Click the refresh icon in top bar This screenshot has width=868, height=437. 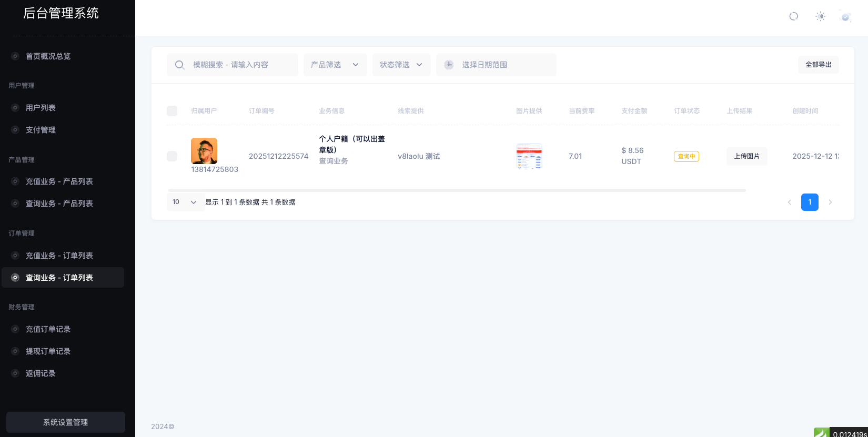tap(793, 16)
